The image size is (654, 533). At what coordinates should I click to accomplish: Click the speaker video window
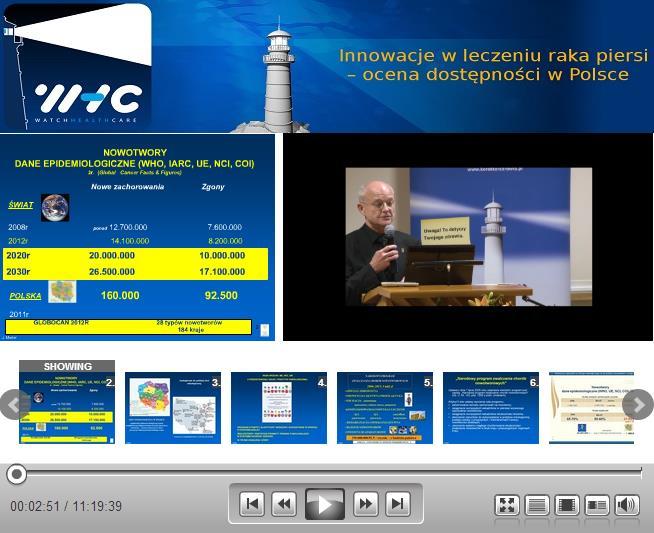click(x=468, y=237)
